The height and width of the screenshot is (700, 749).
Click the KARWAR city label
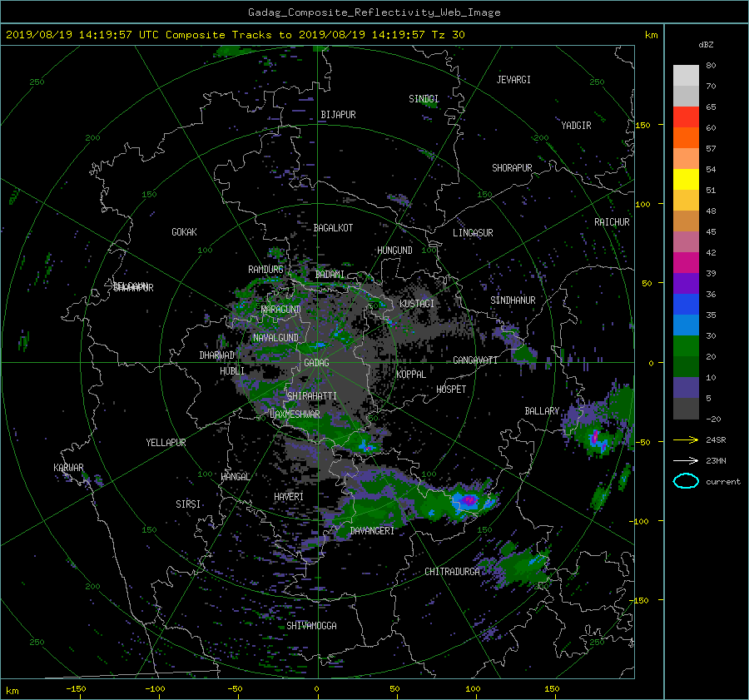pos(68,468)
